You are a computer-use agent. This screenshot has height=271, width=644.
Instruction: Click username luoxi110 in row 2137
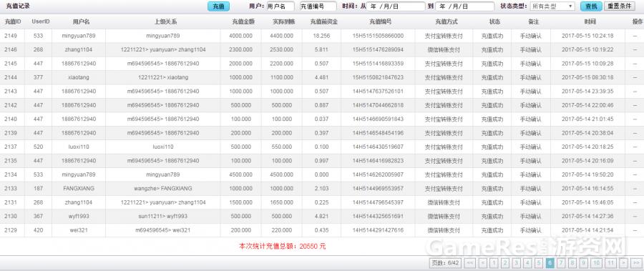click(x=79, y=147)
